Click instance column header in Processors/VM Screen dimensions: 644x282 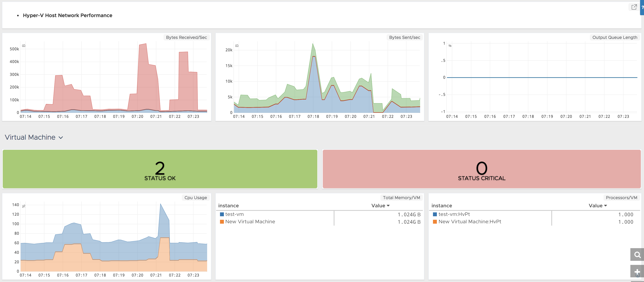click(442, 206)
